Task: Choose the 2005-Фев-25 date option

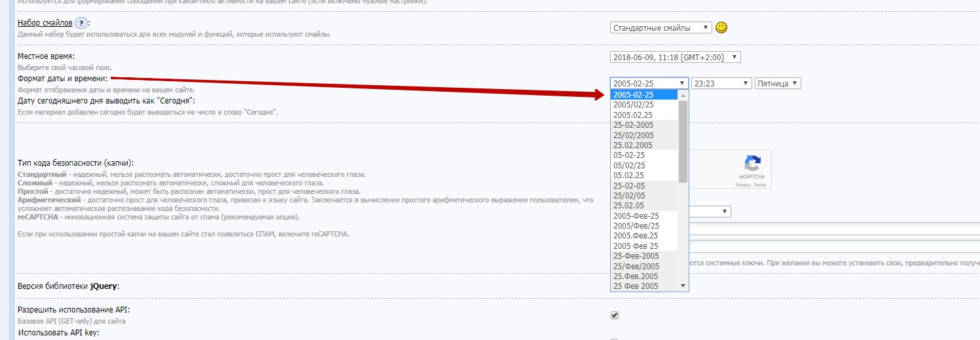Action: pyautogui.click(x=636, y=216)
